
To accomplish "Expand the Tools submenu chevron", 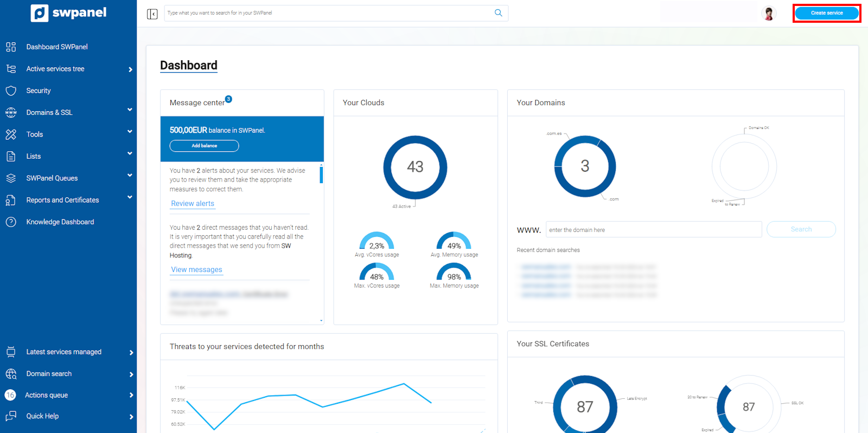I will point(130,132).
